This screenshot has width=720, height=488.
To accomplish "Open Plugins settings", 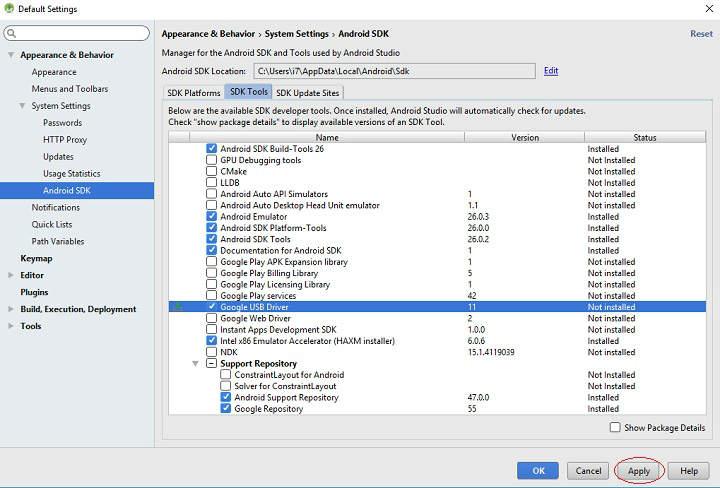I will (34, 292).
